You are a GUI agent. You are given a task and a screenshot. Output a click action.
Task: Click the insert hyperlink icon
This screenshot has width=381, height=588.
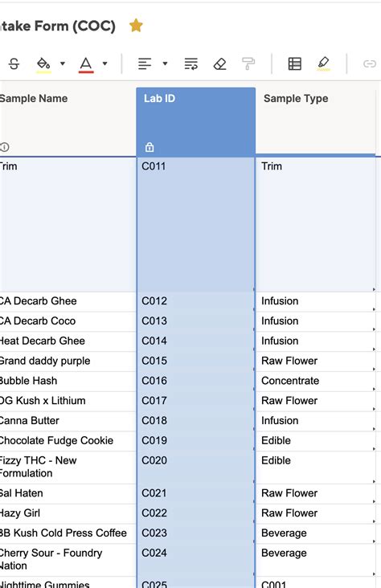(370, 63)
